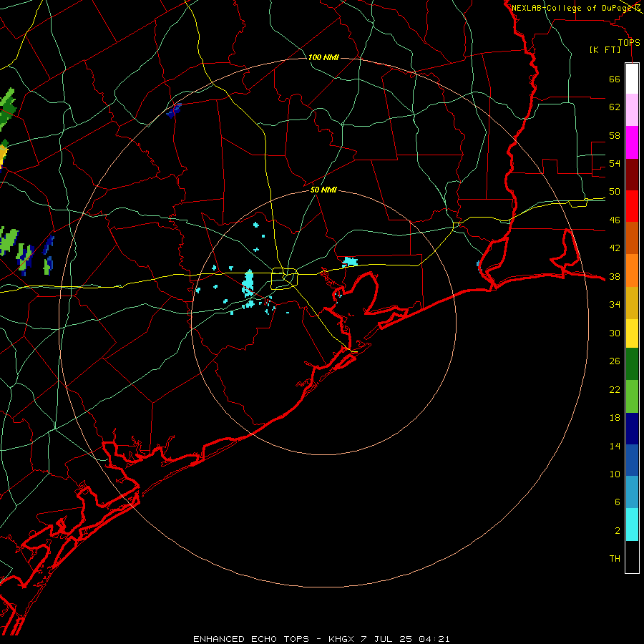This screenshot has height=644, width=644.
Task: Click the light pink 62 kft swatch
Action: (632, 110)
